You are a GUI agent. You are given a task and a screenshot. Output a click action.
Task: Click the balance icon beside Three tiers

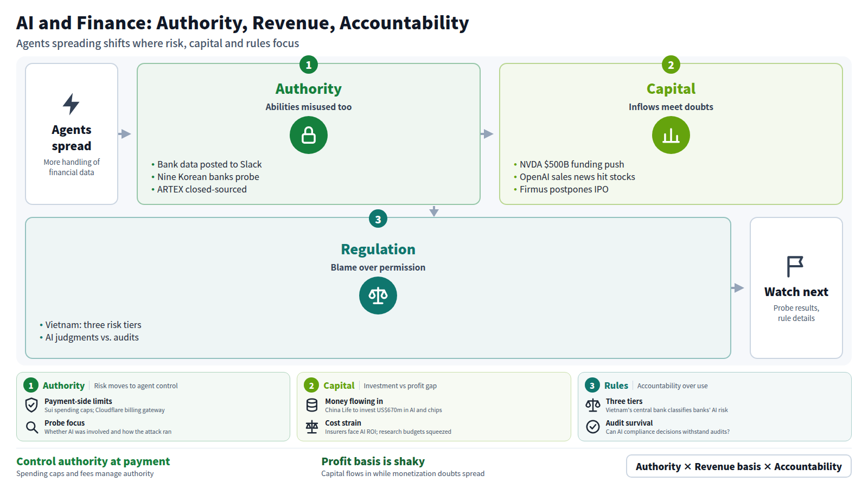[x=593, y=405]
